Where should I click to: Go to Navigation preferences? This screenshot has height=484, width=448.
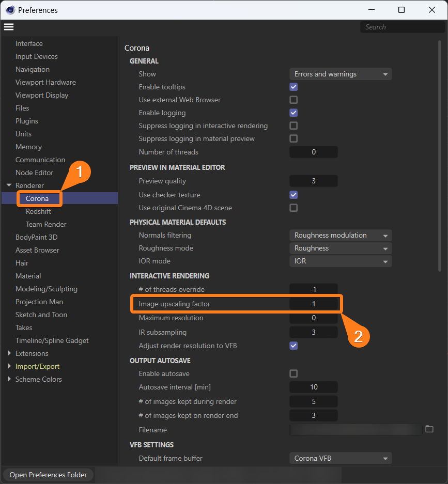[33, 69]
